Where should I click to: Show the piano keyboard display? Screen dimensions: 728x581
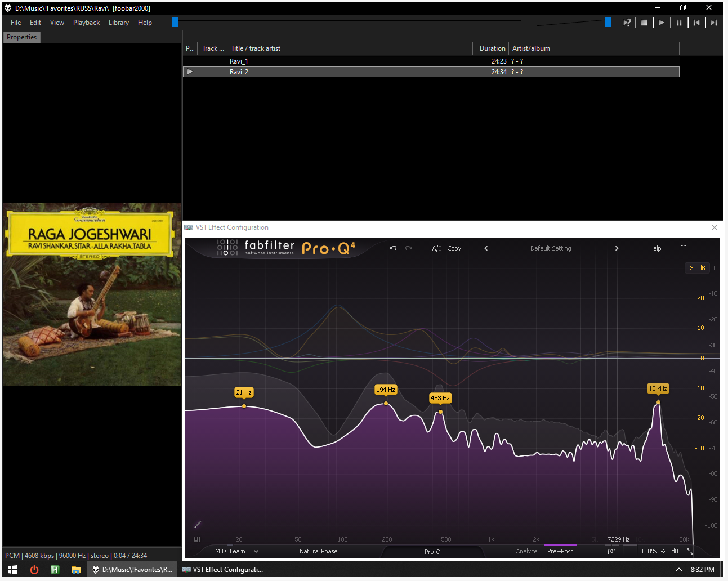tap(197, 539)
